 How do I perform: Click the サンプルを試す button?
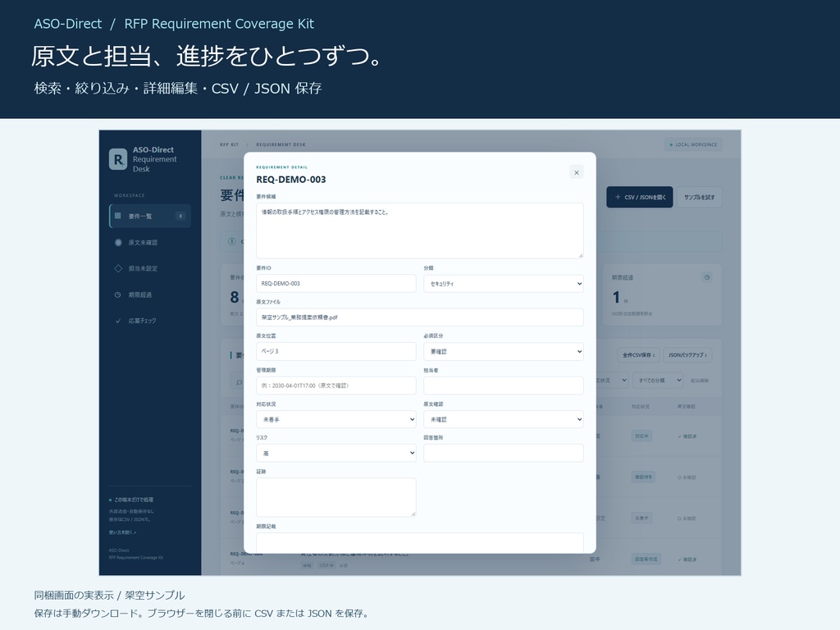699,197
